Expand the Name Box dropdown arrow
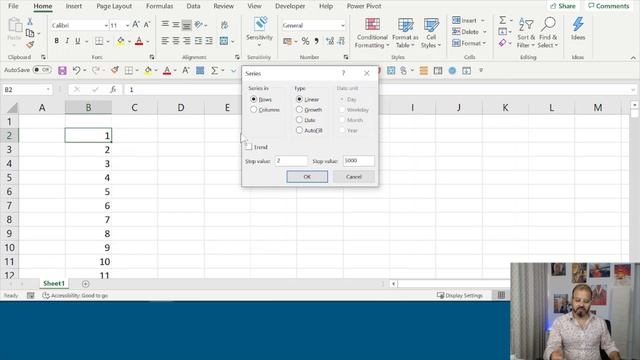Screen dimensions: 640x360 click(x=48, y=89)
